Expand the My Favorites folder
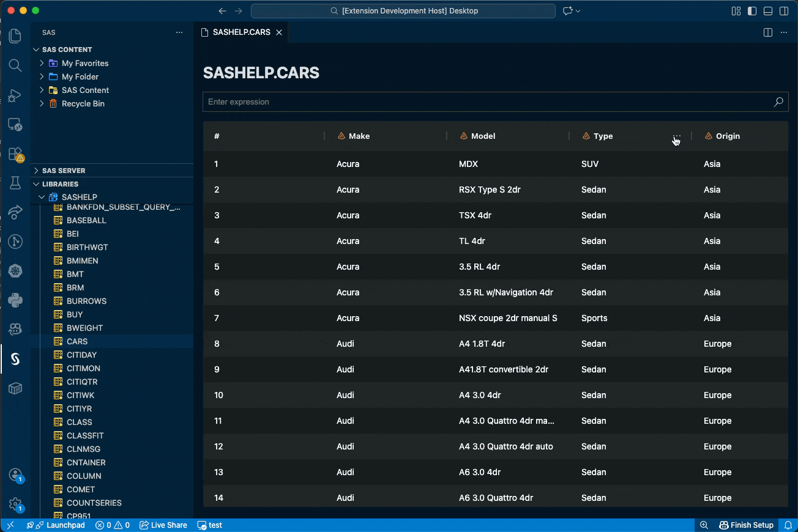 (42, 64)
